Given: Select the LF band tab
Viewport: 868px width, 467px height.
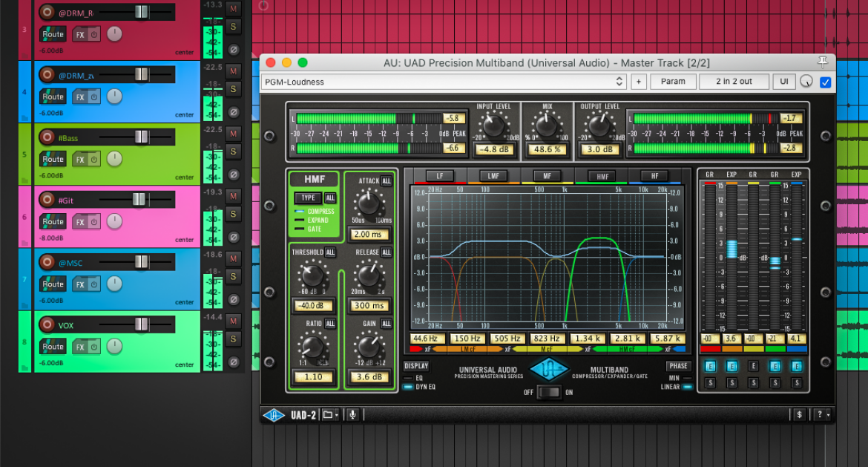Looking at the screenshot, I should [439, 176].
